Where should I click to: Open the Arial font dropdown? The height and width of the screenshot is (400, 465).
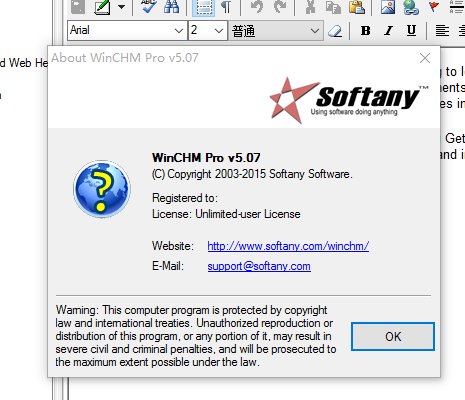coord(127,31)
